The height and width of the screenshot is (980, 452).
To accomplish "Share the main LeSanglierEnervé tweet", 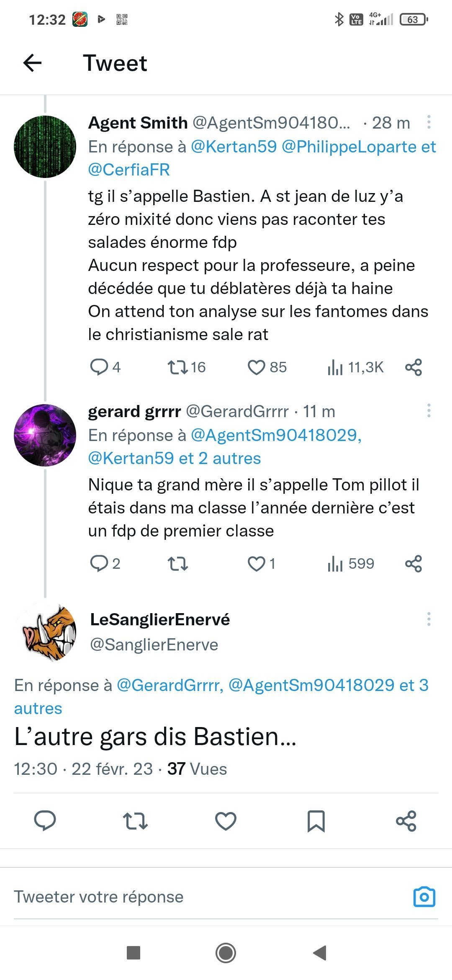I will 406,820.
